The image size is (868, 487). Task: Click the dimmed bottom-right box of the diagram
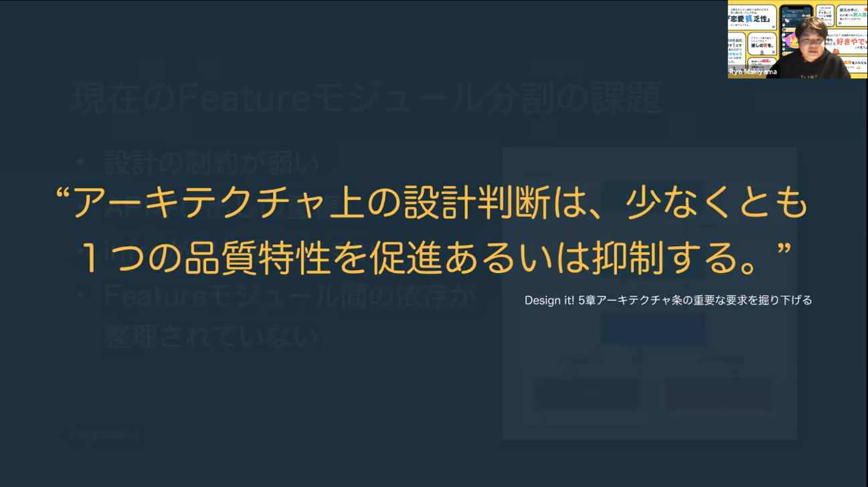(x=718, y=393)
